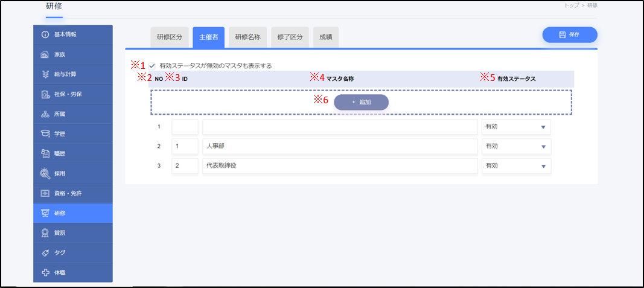Click the 保存 save button
Screen dimensions: 644x288
[570, 35]
